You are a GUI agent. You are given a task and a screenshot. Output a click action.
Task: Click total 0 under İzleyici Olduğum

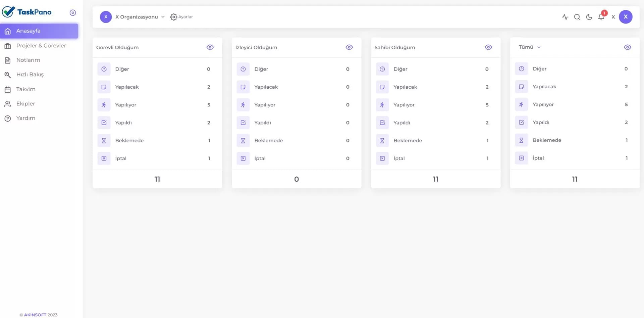click(x=297, y=179)
